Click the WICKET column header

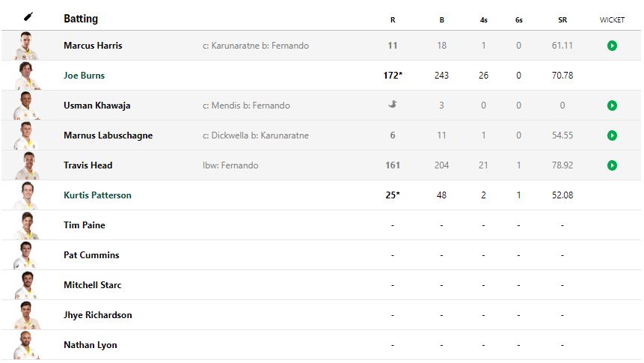[612, 20]
